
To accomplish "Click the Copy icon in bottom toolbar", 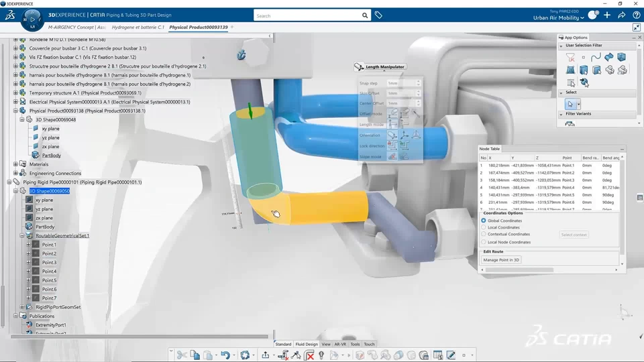I will tap(195, 355).
